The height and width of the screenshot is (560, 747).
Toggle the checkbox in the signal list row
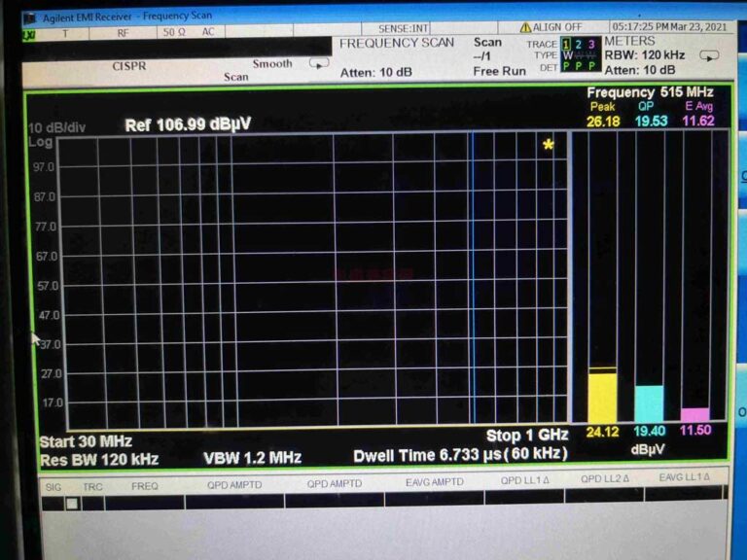point(71,504)
